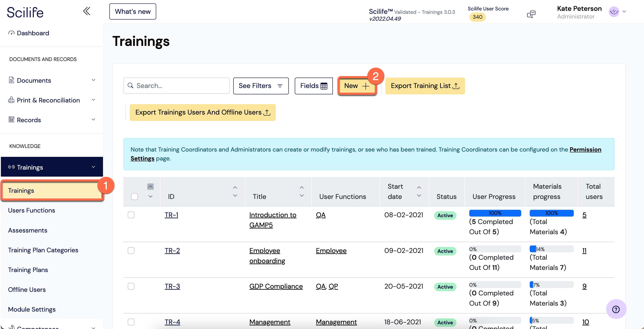The width and height of the screenshot is (644, 329).
Task: Open total users 11 link
Action: click(584, 250)
